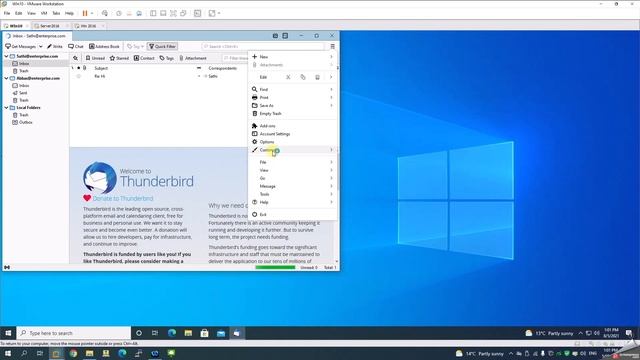The width and height of the screenshot is (640, 360).
Task: Open Account Settings from the menu
Action: [x=293, y=134]
